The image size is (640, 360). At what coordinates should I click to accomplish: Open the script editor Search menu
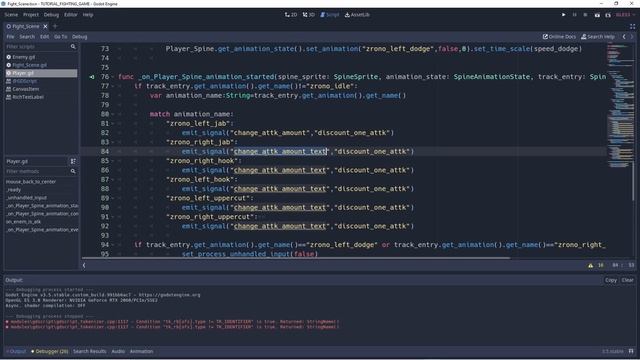pyautogui.click(x=27, y=37)
